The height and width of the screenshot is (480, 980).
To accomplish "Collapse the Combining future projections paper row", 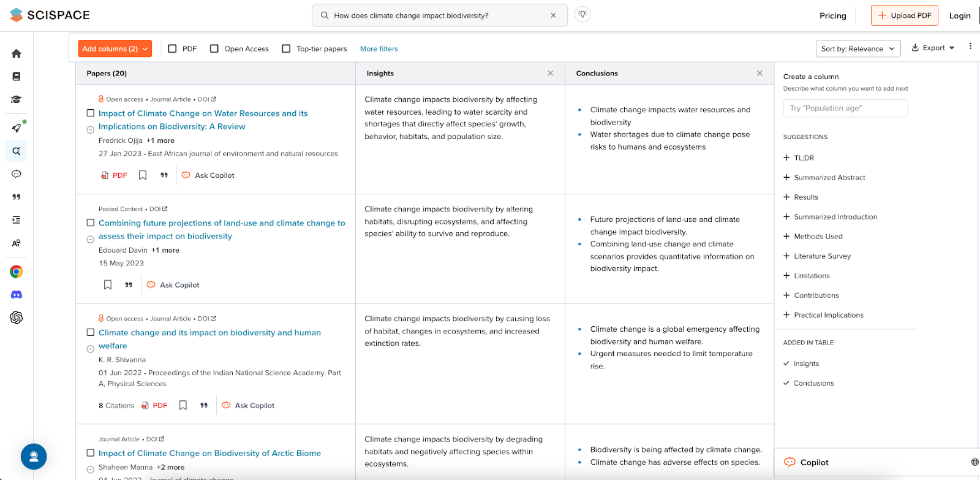I will (x=91, y=239).
